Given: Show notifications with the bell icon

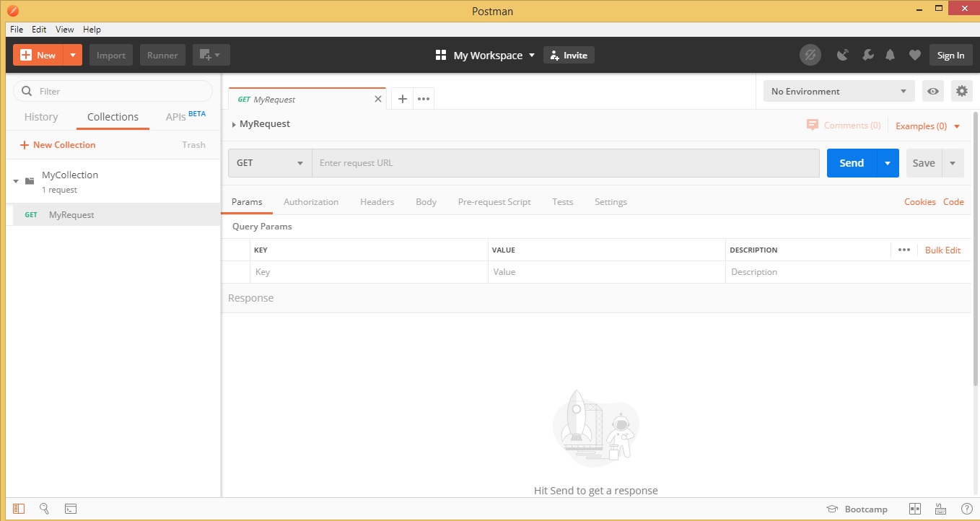Looking at the screenshot, I should tap(891, 55).
